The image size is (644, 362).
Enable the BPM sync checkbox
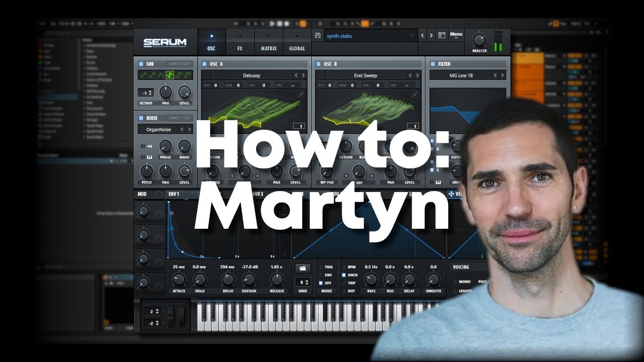[344, 267]
